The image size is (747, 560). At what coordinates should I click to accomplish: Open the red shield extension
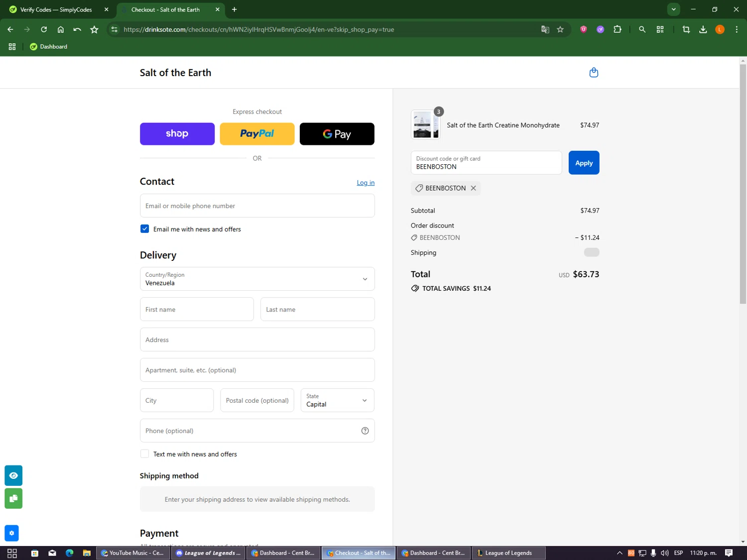point(584,29)
